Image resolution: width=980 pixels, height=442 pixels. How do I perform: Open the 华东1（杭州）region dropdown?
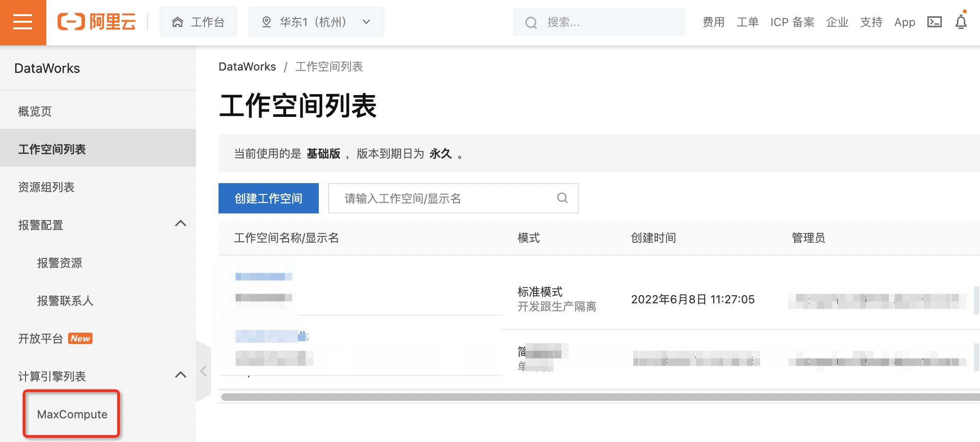316,22
